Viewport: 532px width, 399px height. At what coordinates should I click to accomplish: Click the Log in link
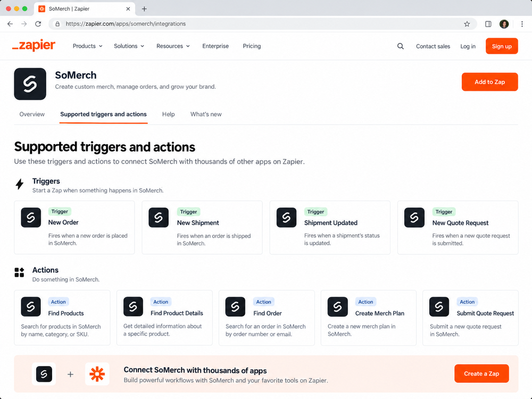pos(468,46)
